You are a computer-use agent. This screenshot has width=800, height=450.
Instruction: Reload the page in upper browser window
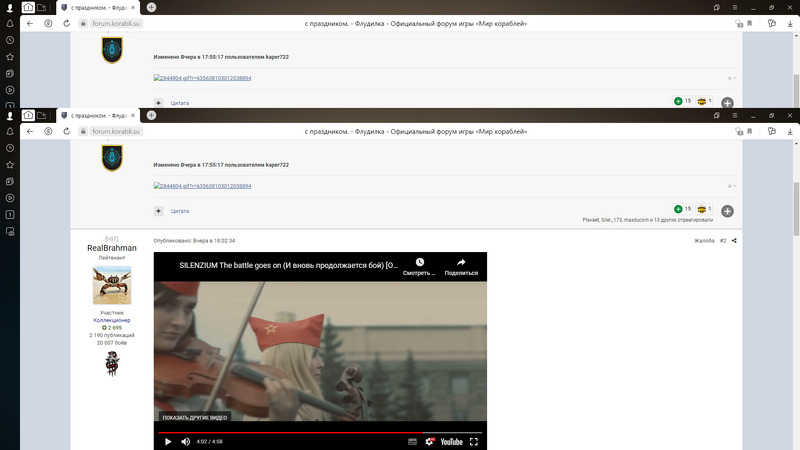[x=66, y=23]
